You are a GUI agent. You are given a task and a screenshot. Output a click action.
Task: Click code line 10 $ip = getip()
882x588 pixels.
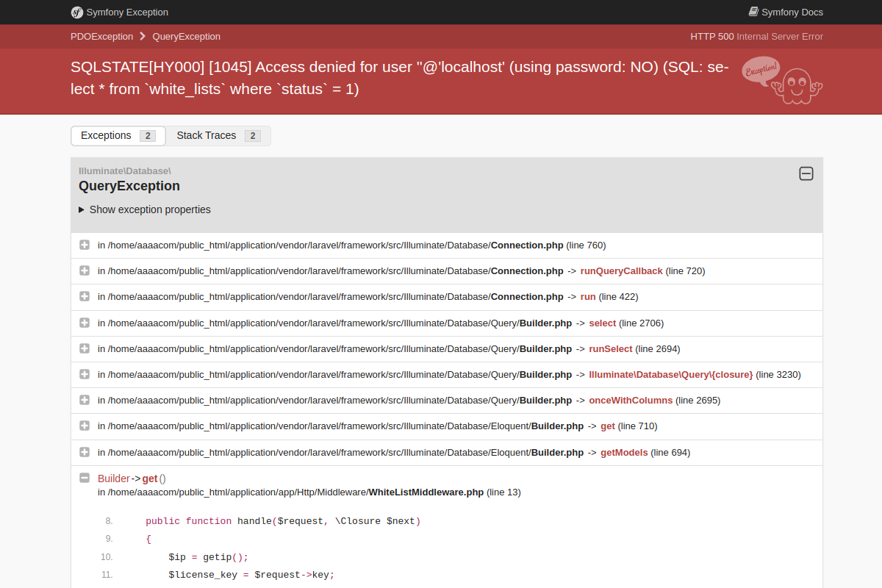tap(209, 557)
